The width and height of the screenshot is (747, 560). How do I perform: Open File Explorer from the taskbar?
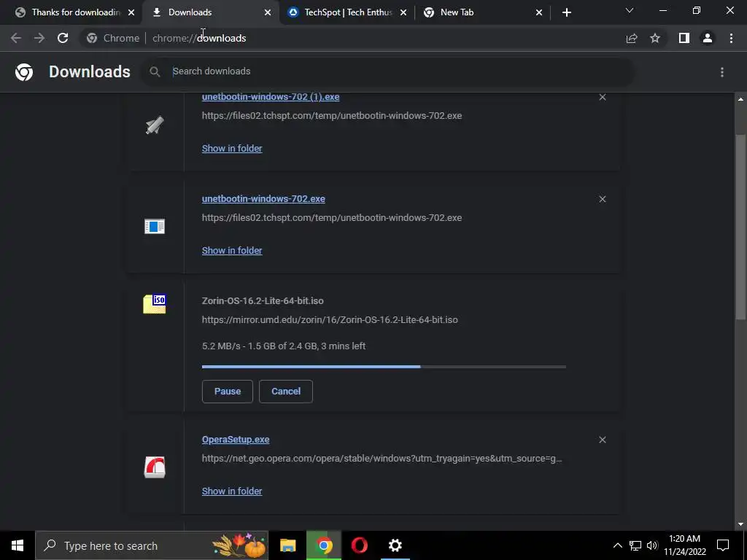click(x=287, y=545)
